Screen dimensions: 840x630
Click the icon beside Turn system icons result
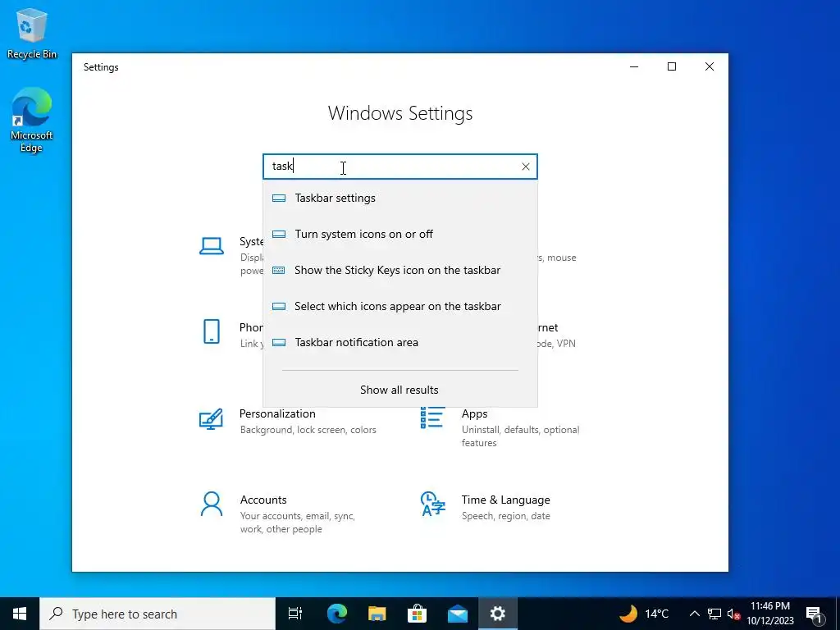279,234
